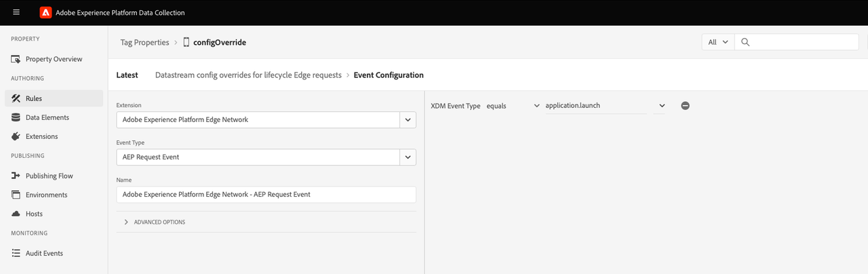Click Event Configuration breadcrumb text
Image resolution: width=868 pixels, height=274 pixels.
pyautogui.click(x=389, y=75)
